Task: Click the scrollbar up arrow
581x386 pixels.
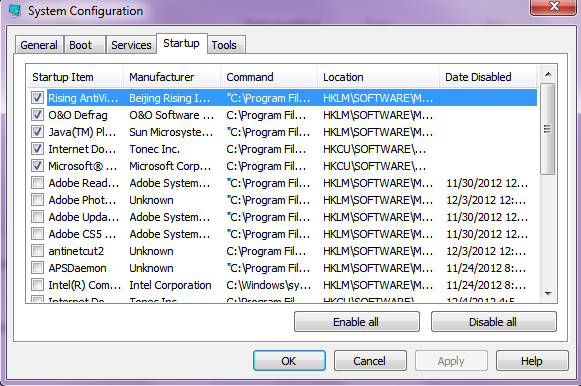Action: [x=548, y=74]
